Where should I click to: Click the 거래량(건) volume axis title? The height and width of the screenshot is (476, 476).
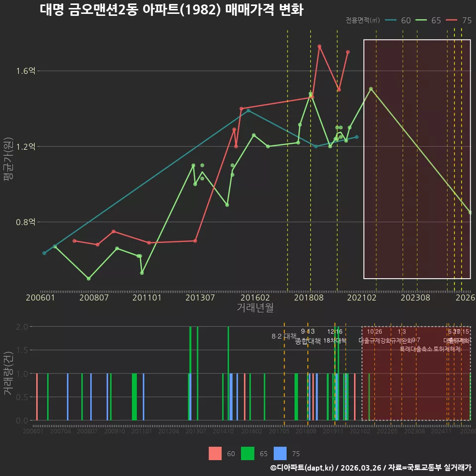pos(8,373)
